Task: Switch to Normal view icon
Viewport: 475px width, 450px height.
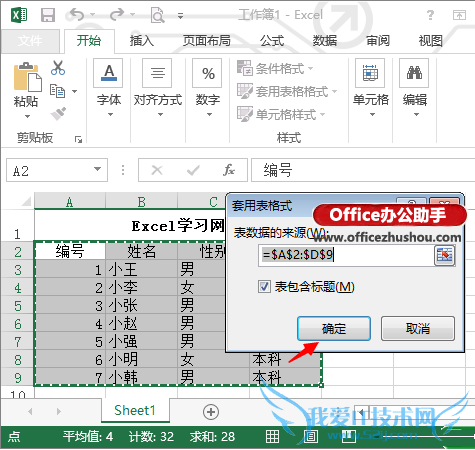Action: pos(272,436)
